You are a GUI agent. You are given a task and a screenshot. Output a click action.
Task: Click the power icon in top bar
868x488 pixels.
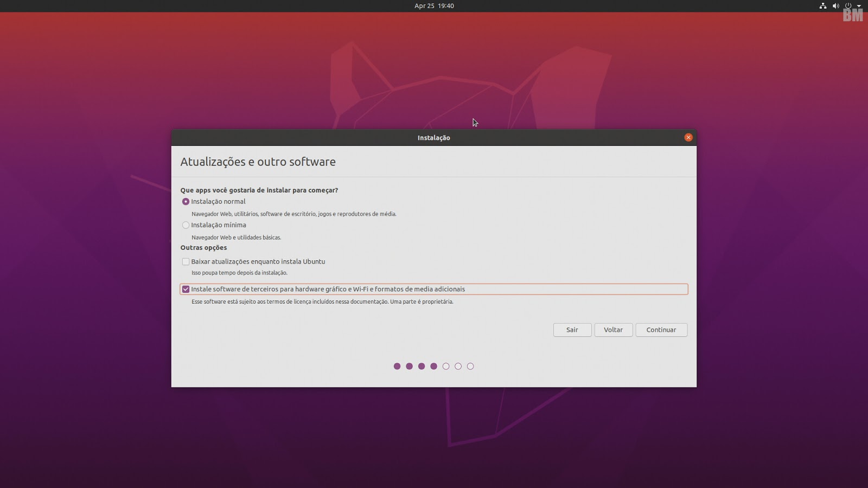848,6
